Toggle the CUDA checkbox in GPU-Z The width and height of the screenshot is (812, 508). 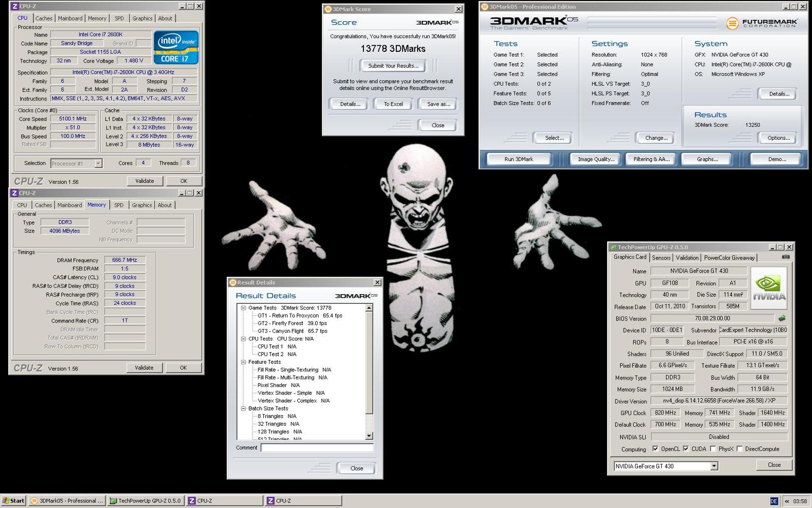coord(686,449)
